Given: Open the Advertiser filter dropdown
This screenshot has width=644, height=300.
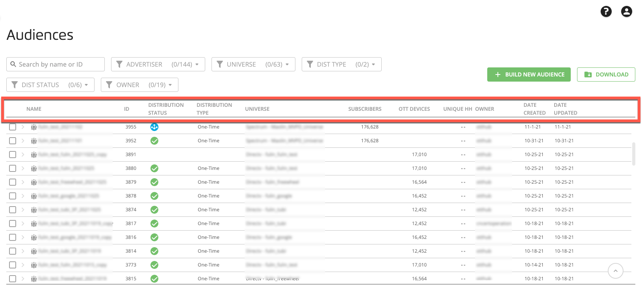Looking at the screenshot, I should coord(158,64).
